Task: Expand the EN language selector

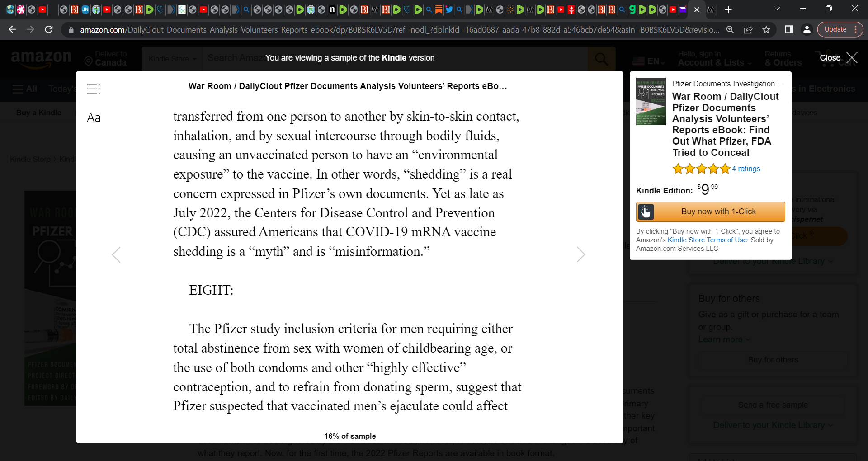Action: click(x=648, y=61)
